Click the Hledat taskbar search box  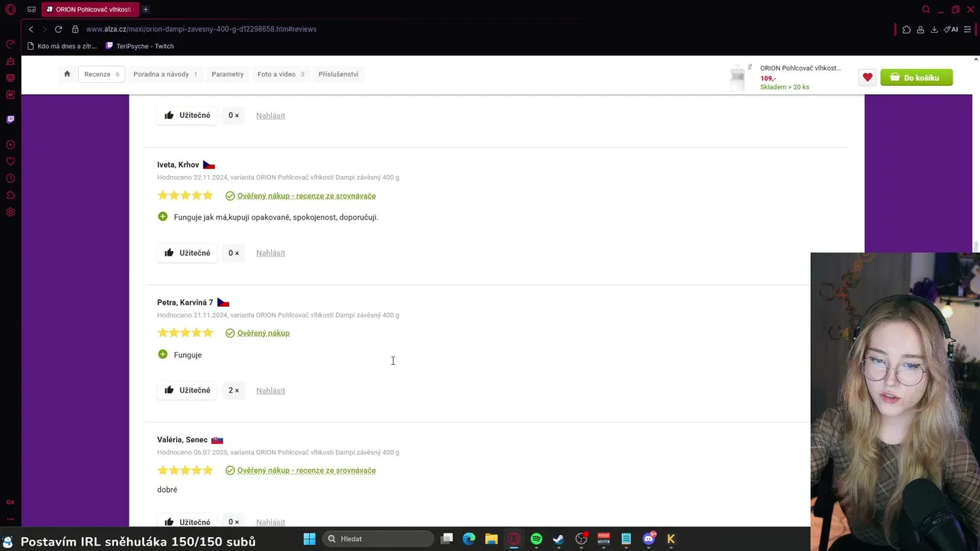(x=377, y=539)
